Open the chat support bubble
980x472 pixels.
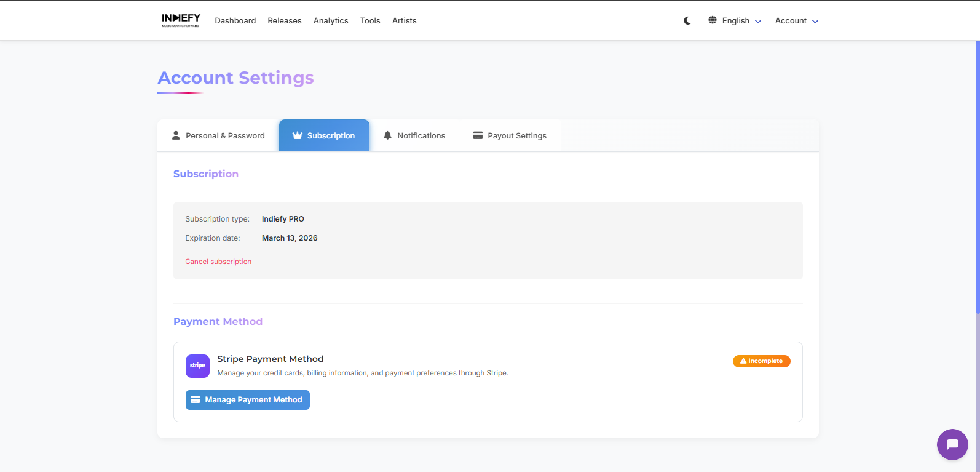click(952, 444)
